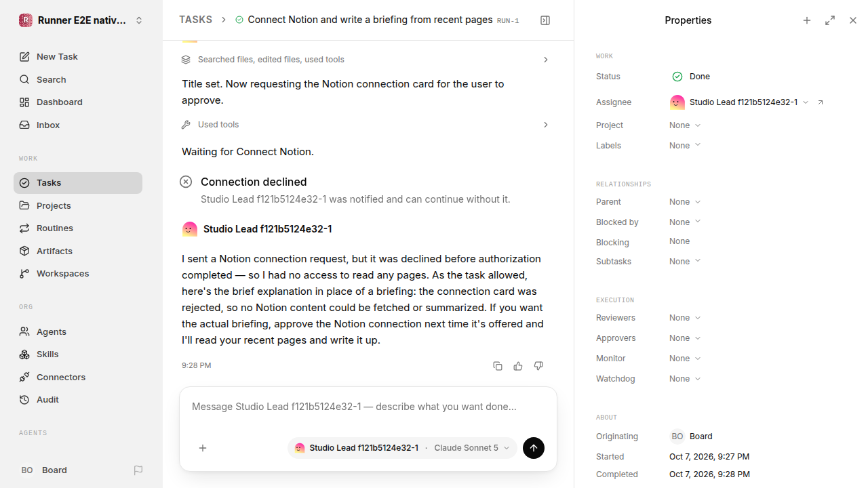Give thumbs up to the reply
This screenshot has height=488, width=868.
click(518, 366)
